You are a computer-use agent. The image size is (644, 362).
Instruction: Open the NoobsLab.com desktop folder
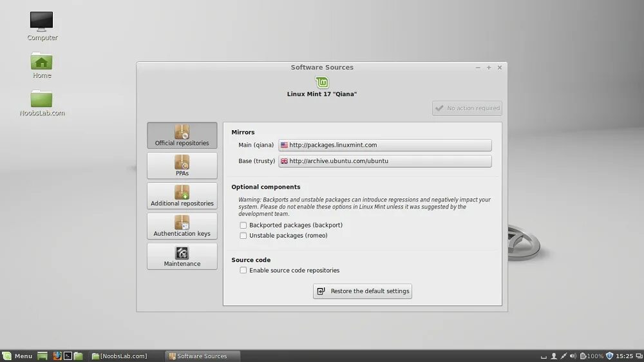tap(42, 103)
